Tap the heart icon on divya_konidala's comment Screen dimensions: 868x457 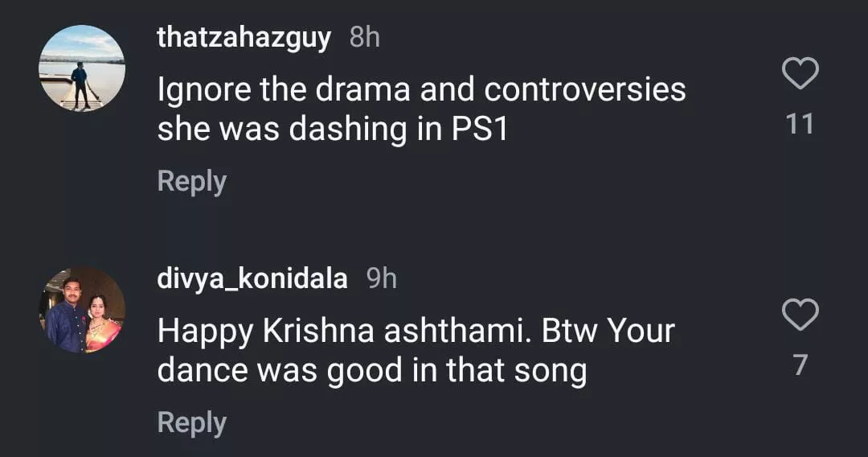tap(800, 315)
